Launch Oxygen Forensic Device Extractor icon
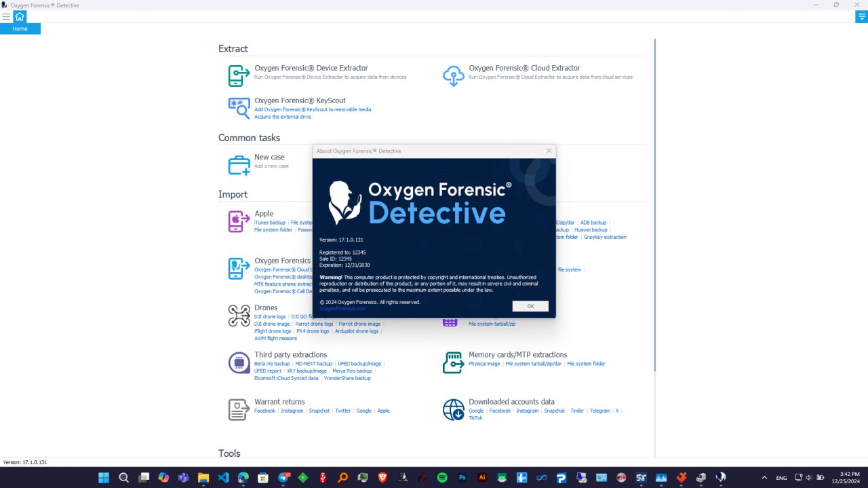Screen dimensions: 868x488 tap(239, 75)
